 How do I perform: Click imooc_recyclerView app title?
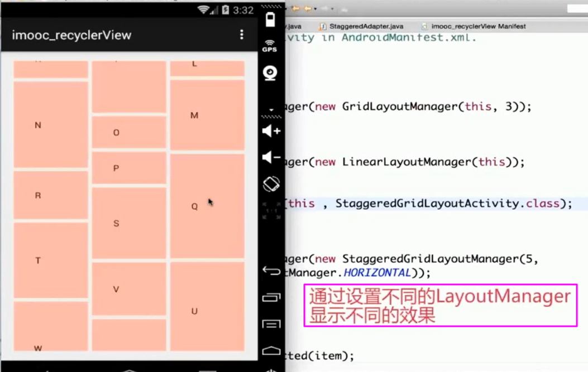coord(71,35)
